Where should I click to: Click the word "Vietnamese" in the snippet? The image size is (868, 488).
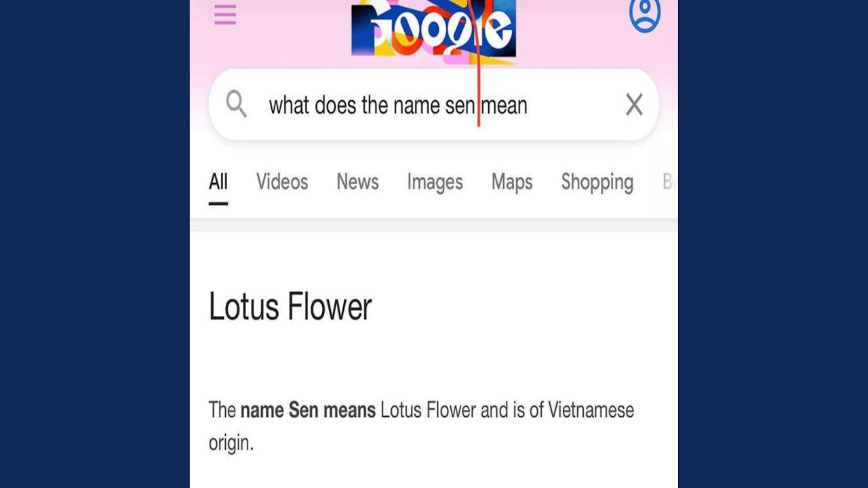pos(591,410)
